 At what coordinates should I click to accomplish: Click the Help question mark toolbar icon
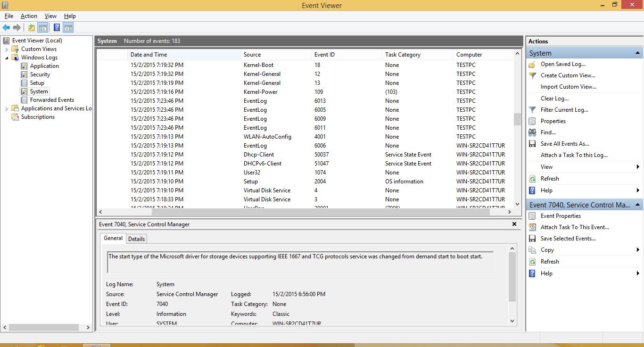(57, 27)
